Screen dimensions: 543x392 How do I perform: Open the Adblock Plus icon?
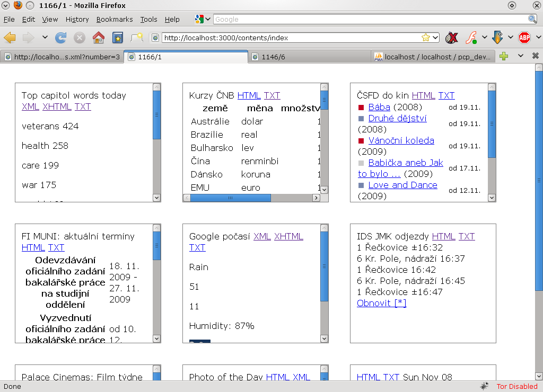point(524,38)
